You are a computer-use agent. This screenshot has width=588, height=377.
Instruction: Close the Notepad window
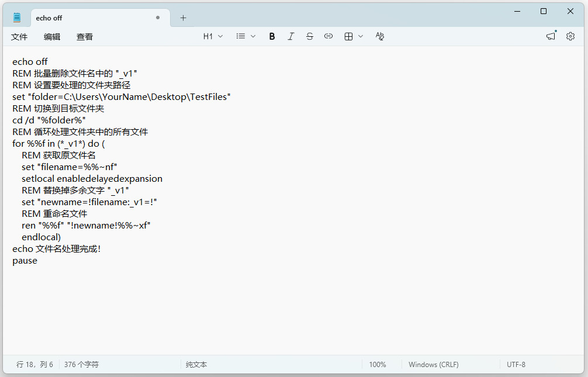click(x=570, y=12)
